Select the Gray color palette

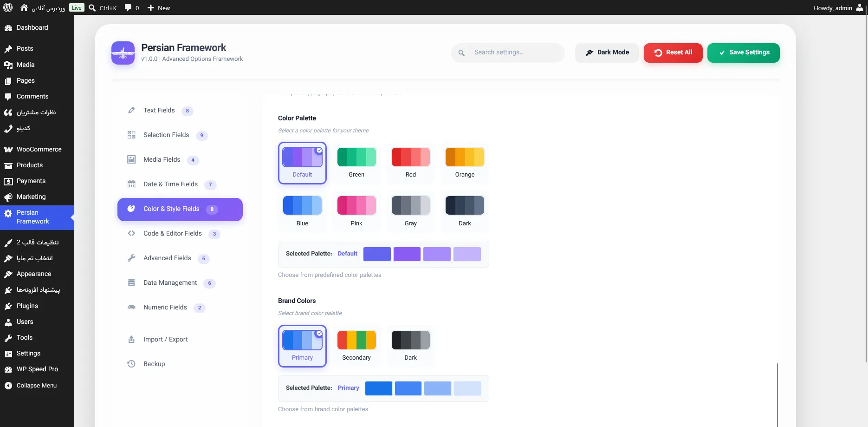tap(411, 212)
